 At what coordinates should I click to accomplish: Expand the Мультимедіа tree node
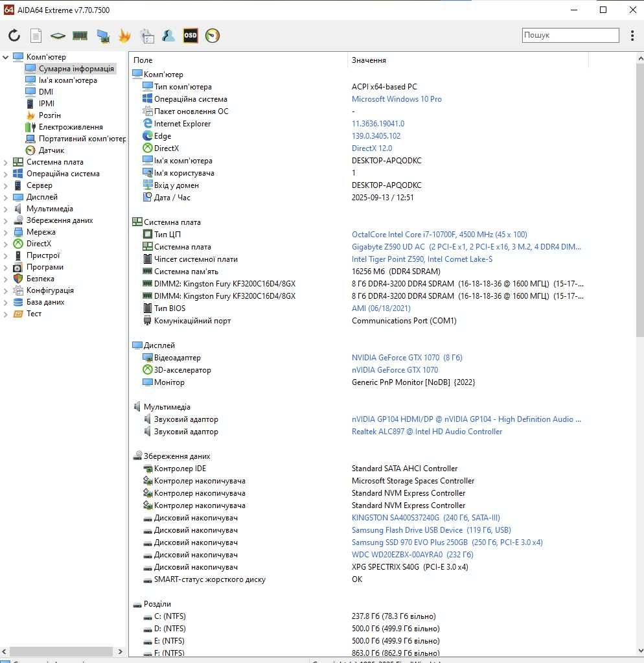(5, 209)
